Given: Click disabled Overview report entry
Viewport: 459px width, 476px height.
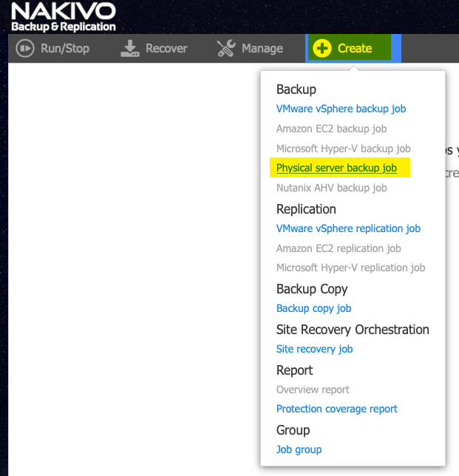Looking at the screenshot, I should pyautogui.click(x=313, y=390).
